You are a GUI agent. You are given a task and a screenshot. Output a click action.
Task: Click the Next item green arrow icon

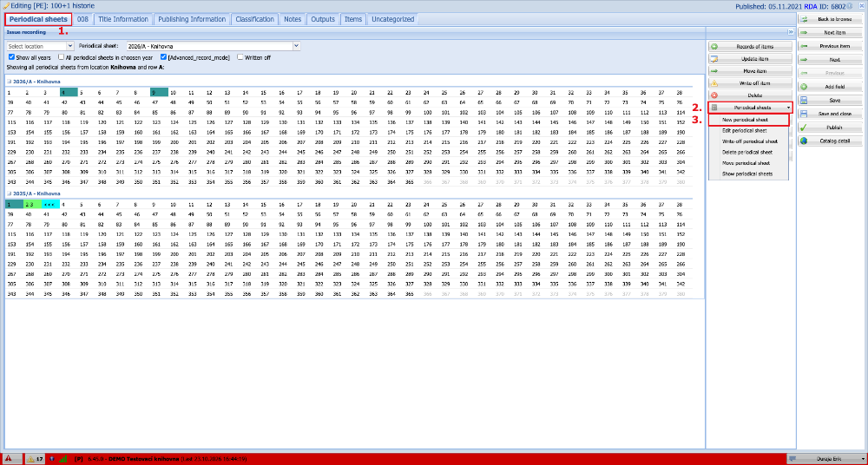(804, 33)
